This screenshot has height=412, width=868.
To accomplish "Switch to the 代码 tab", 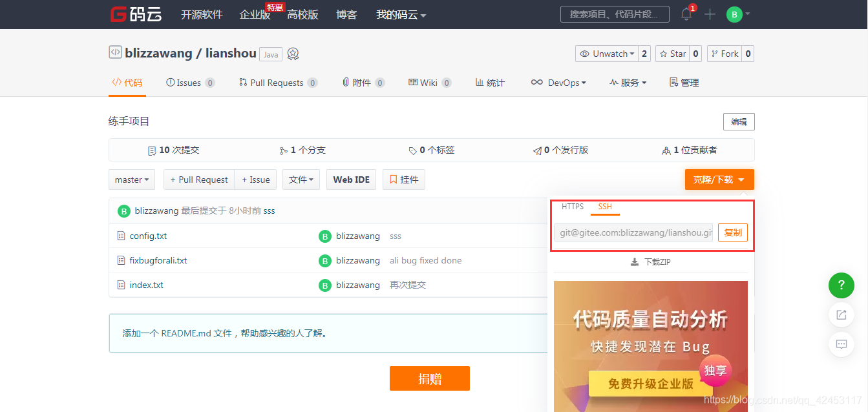I will (x=127, y=83).
